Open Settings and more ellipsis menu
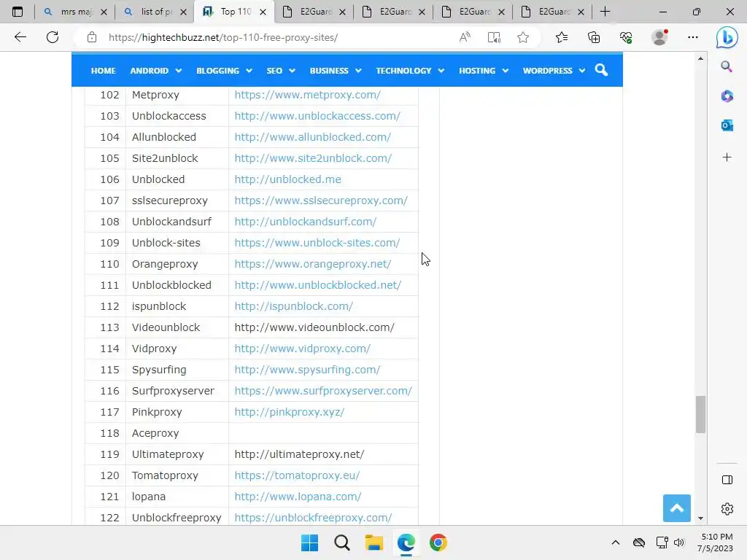747x560 pixels. [693, 37]
